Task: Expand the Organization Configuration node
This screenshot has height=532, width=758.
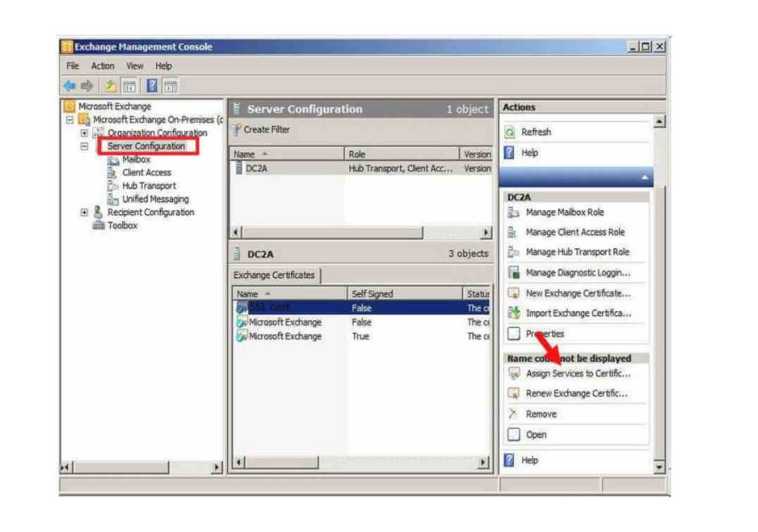Action: [x=84, y=133]
